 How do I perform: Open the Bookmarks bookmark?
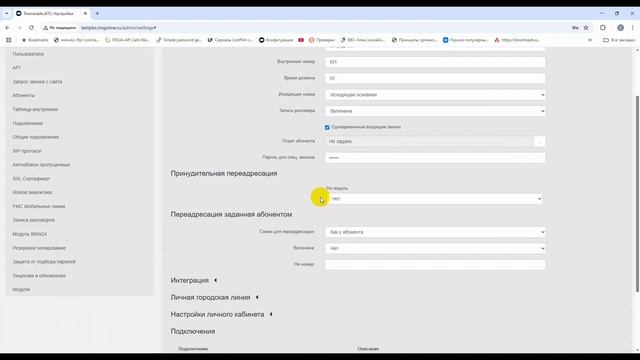coord(35,40)
